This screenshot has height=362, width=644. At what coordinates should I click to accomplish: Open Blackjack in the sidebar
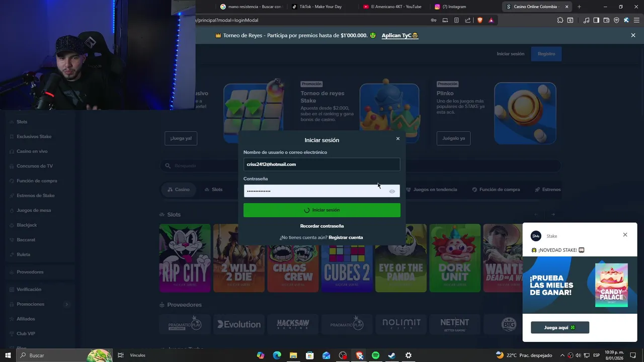[26, 225]
